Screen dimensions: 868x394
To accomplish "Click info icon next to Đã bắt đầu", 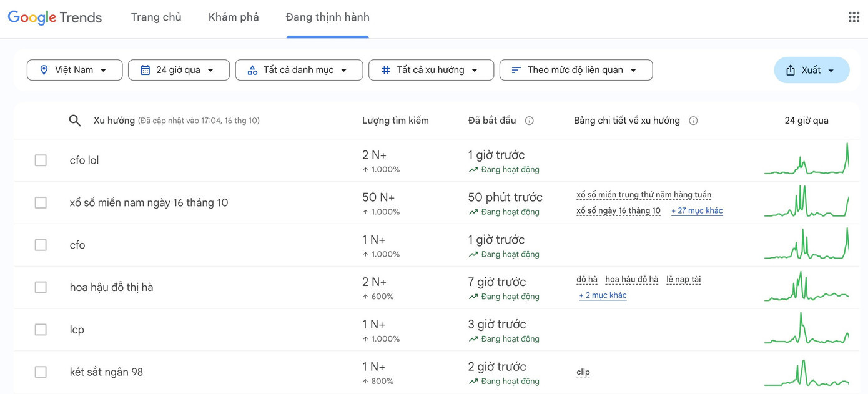I will (529, 121).
